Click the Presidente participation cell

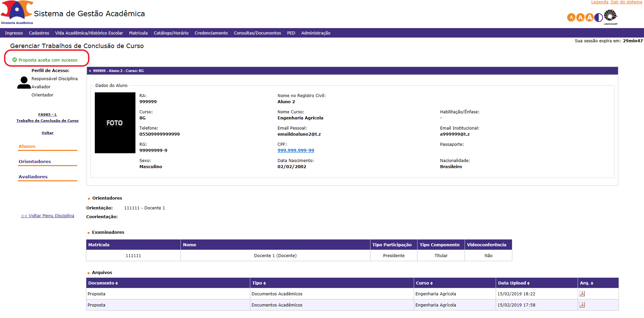pos(394,255)
